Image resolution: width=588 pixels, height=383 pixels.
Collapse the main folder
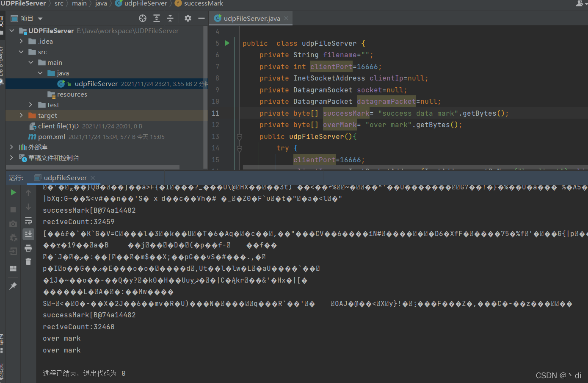[x=31, y=62]
